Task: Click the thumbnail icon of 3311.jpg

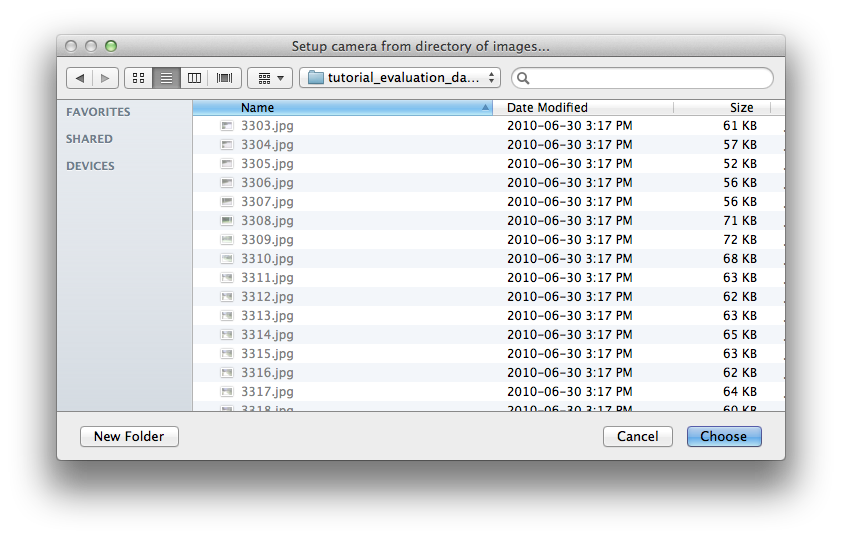Action: [x=227, y=278]
